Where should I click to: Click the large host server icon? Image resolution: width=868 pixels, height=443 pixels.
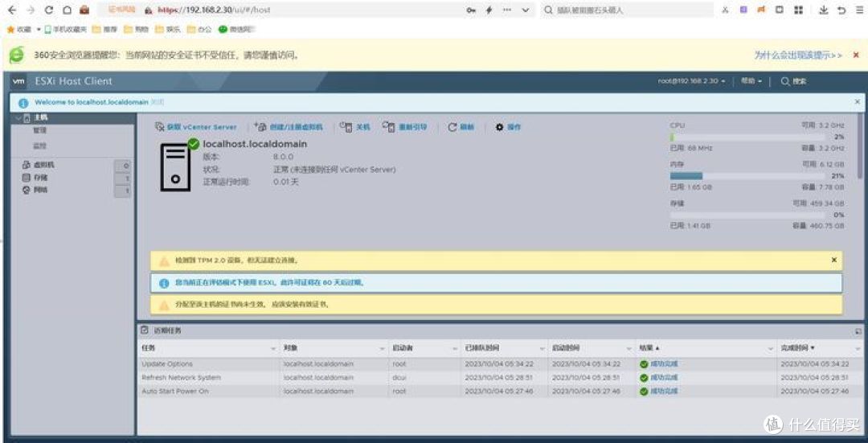pos(175,167)
